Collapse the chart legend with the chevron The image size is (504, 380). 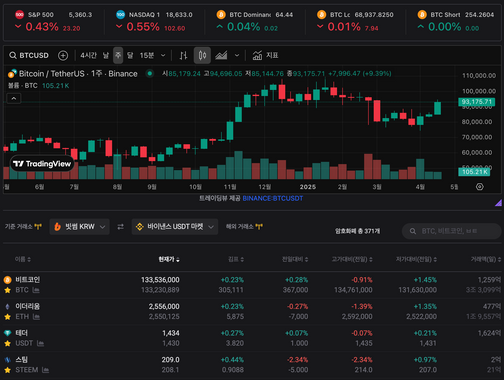click(14, 98)
